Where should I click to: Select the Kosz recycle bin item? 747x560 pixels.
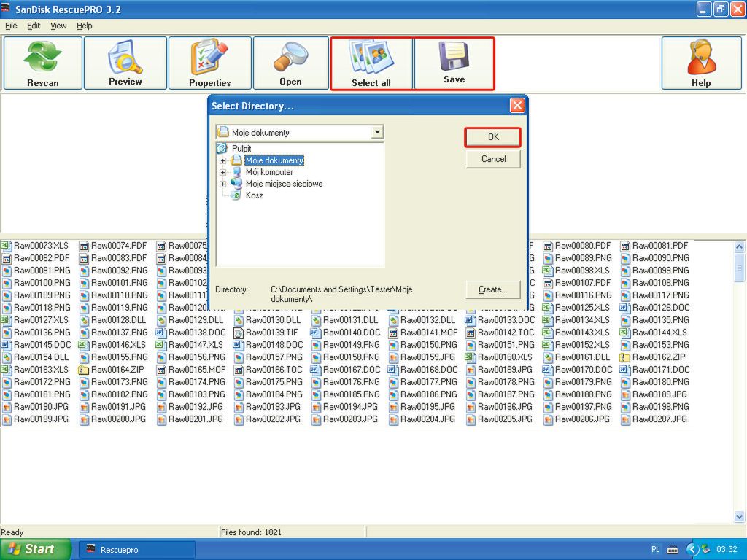pos(254,195)
